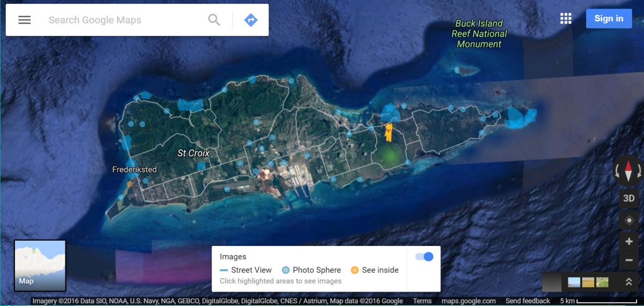Zoom in with the plus button
Screen dimensions: 644x306
tap(628, 242)
